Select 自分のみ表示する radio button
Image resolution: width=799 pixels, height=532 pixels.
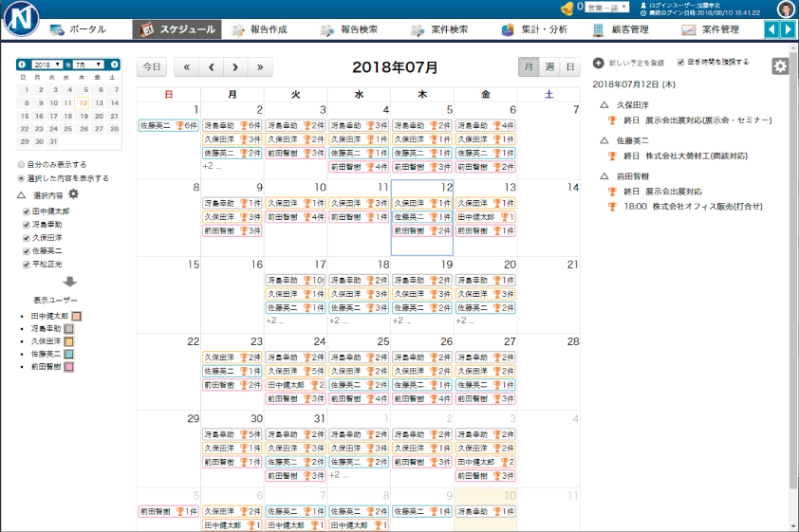(x=22, y=164)
